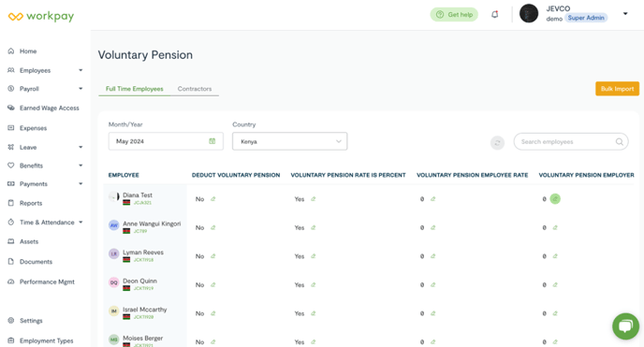Edit Israel Mccarthy rate is percent
644x347 pixels.
pyautogui.click(x=313, y=313)
